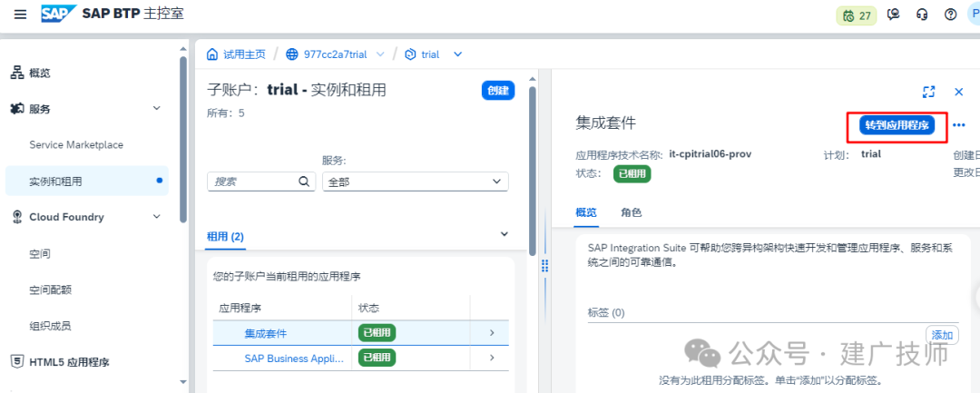The height and width of the screenshot is (393, 980).
Task: Click the sidebar vertical scrollbar
Action: pos(183,140)
